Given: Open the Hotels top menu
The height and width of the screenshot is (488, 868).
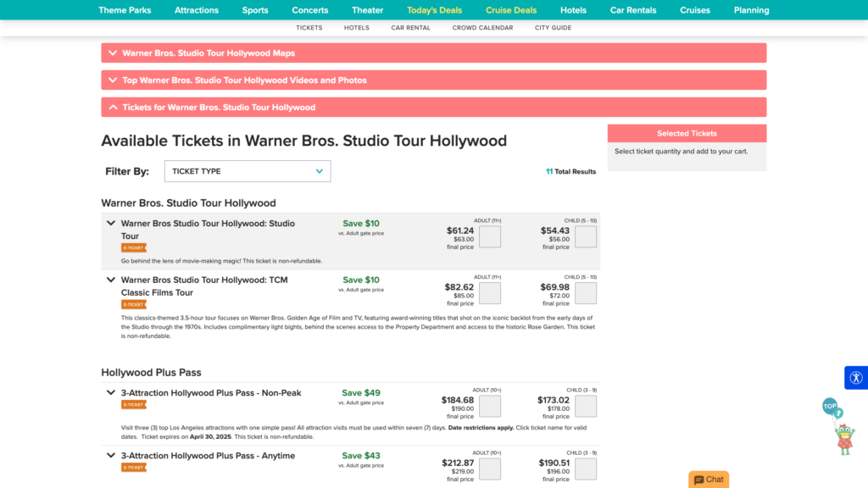Looking at the screenshot, I should (x=573, y=10).
